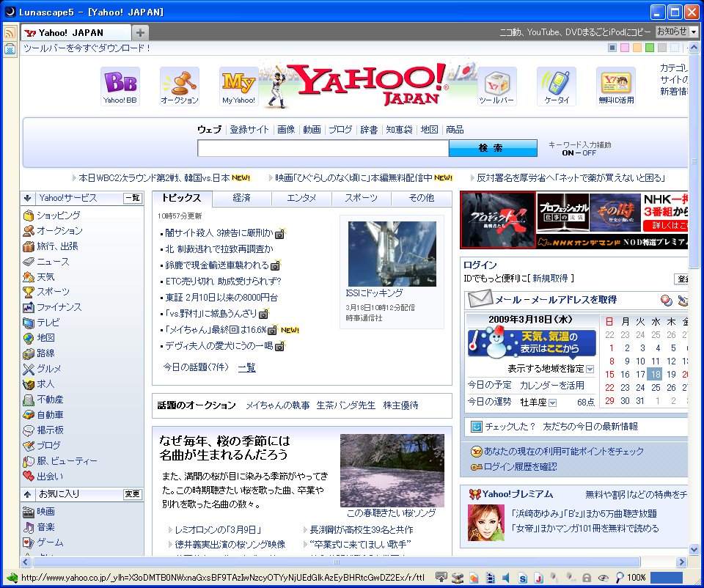Click the red J Java icon in status bar
Viewport: 704px width, 588px height.
coord(538,578)
